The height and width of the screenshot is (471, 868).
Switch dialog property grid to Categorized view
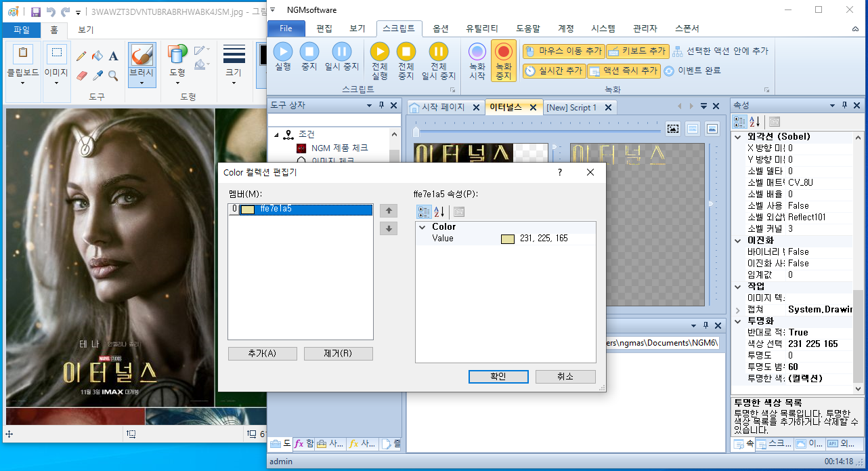click(424, 212)
